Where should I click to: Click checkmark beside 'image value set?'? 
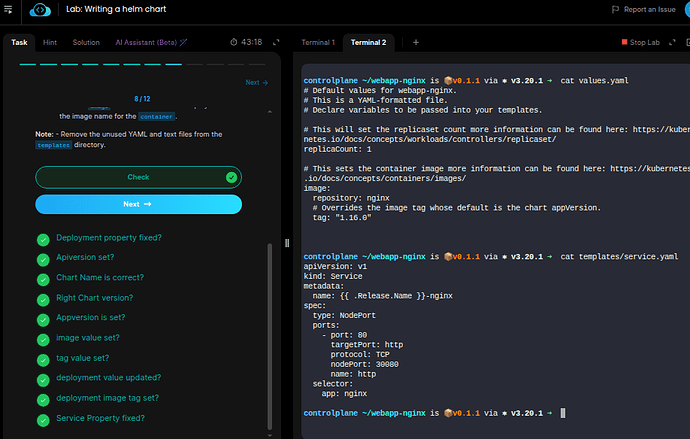[x=43, y=339]
